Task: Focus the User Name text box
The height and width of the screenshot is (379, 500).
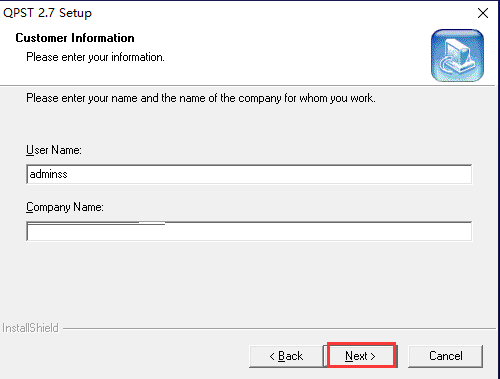Action: [x=249, y=174]
